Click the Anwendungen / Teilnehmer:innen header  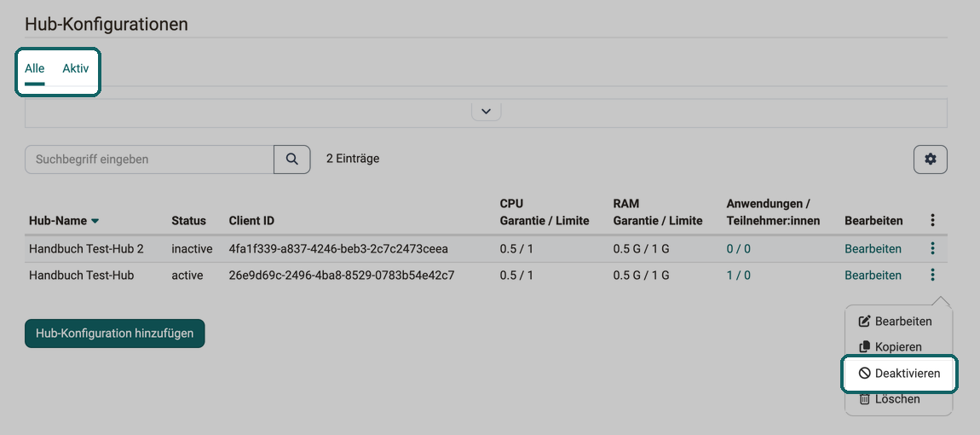point(774,212)
